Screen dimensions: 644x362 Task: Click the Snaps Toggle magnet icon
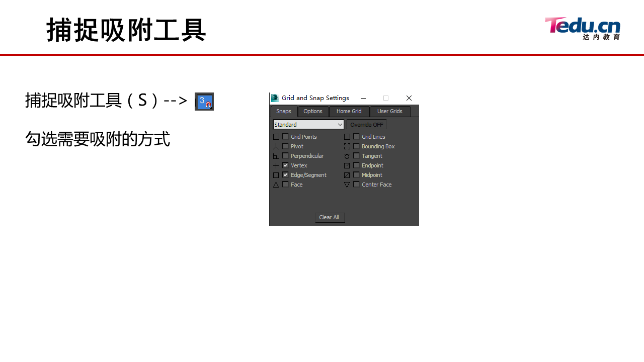click(x=204, y=102)
